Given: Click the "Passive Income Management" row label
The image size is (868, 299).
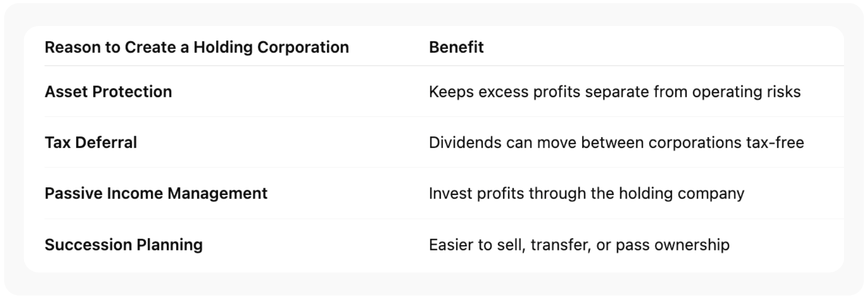Looking at the screenshot, I should (156, 193).
